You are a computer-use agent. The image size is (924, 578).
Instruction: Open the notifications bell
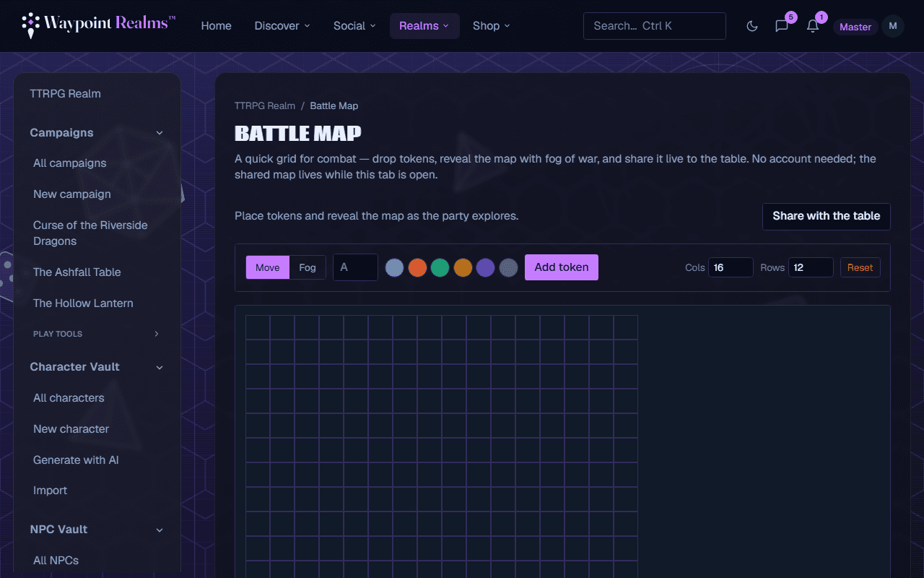[x=813, y=26]
